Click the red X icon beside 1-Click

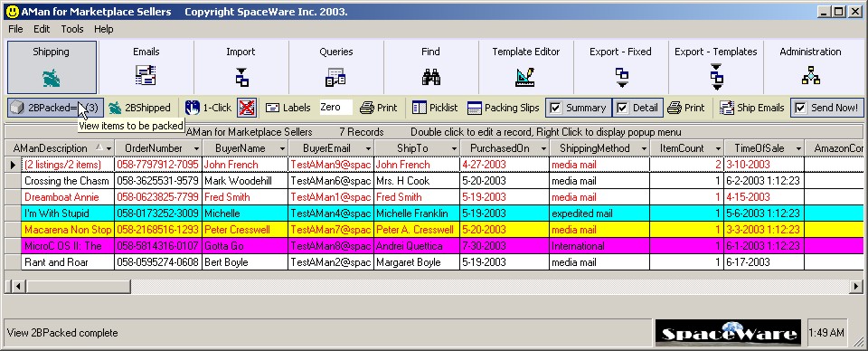pos(246,108)
